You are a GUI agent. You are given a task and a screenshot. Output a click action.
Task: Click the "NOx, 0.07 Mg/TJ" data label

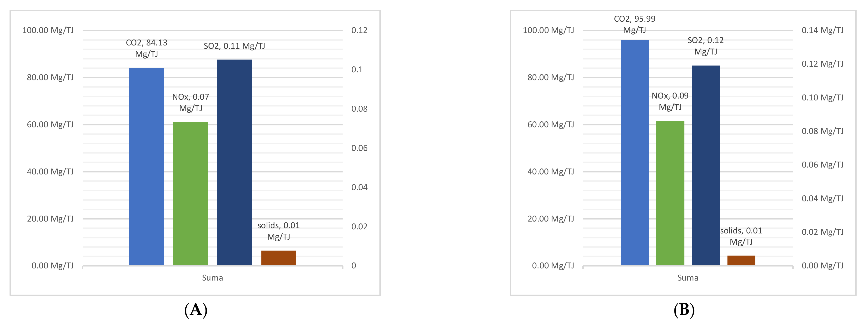pyautogui.click(x=190, y=102)
